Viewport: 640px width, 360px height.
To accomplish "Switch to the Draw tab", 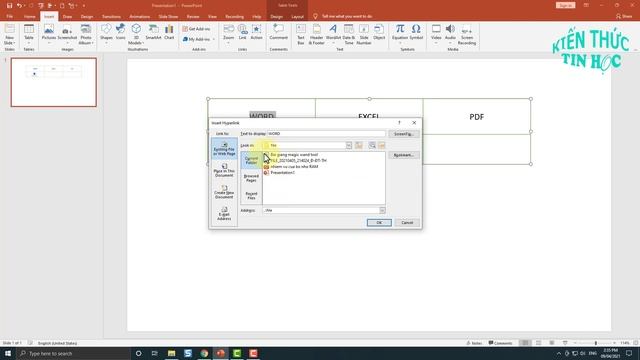I will [x=67, y=16].
